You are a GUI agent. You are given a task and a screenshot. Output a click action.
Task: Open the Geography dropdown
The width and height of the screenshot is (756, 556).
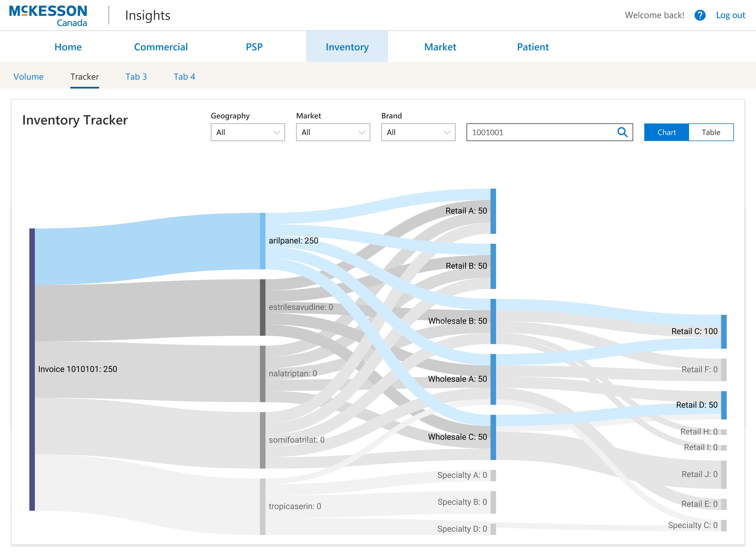pyautogui.click(x=247, y=132)
